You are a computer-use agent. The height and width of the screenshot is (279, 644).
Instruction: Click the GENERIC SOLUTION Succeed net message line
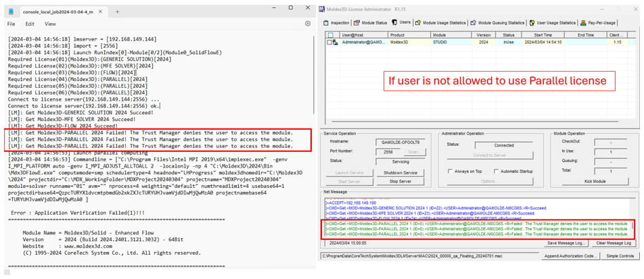430,208
